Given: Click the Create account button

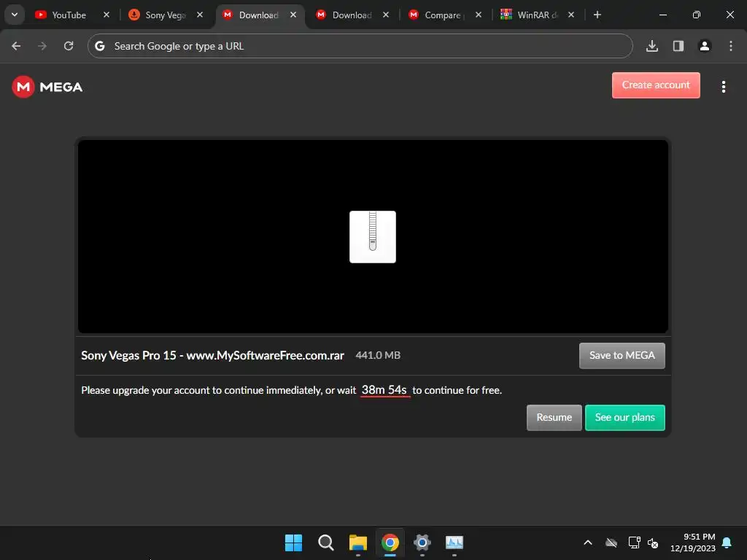Looking at the screenshot, I should (656, 85).
